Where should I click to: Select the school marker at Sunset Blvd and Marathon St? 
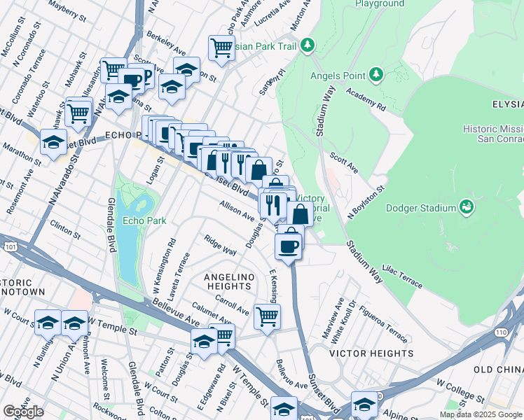53,143
